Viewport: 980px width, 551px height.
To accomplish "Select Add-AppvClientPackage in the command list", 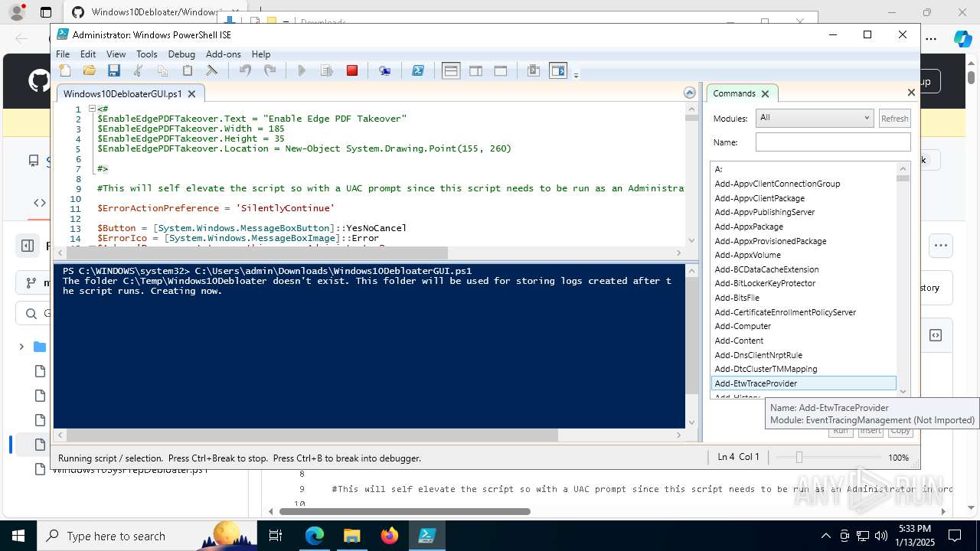I will pyautogui.click(x=803, y=198).
